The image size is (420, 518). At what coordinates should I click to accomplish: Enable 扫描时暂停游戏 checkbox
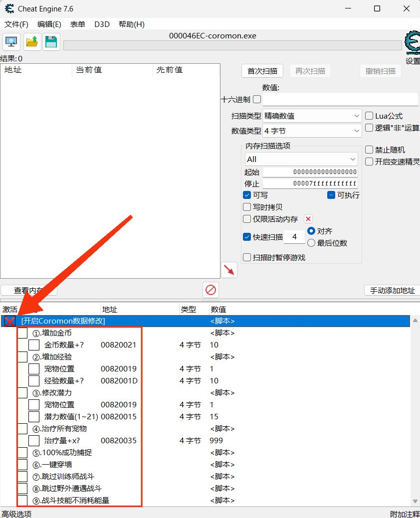(x=247, y=257)
